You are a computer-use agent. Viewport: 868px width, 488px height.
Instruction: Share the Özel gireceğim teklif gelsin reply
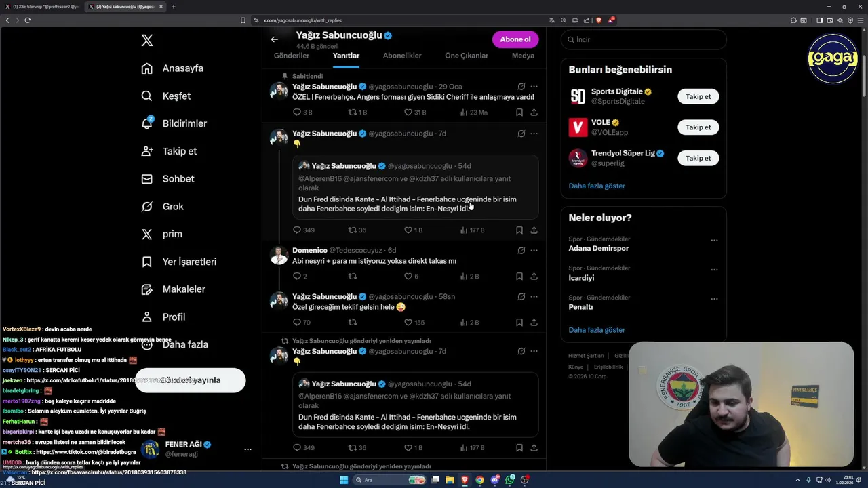click(x=534, y=323)
